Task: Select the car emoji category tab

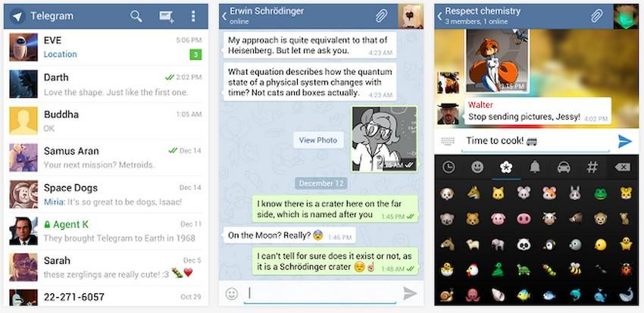Action: pyautogui.click(x=564, y=167)
